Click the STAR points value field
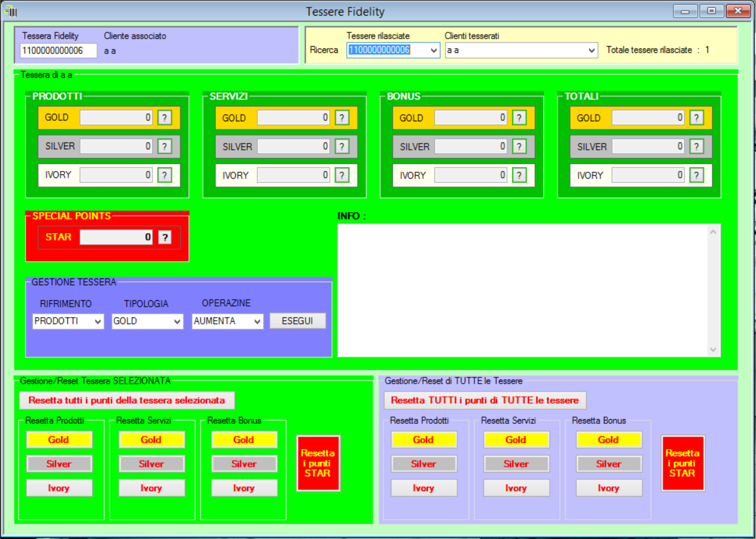Screen dimensions: 756x539 [x=116, y=237]
